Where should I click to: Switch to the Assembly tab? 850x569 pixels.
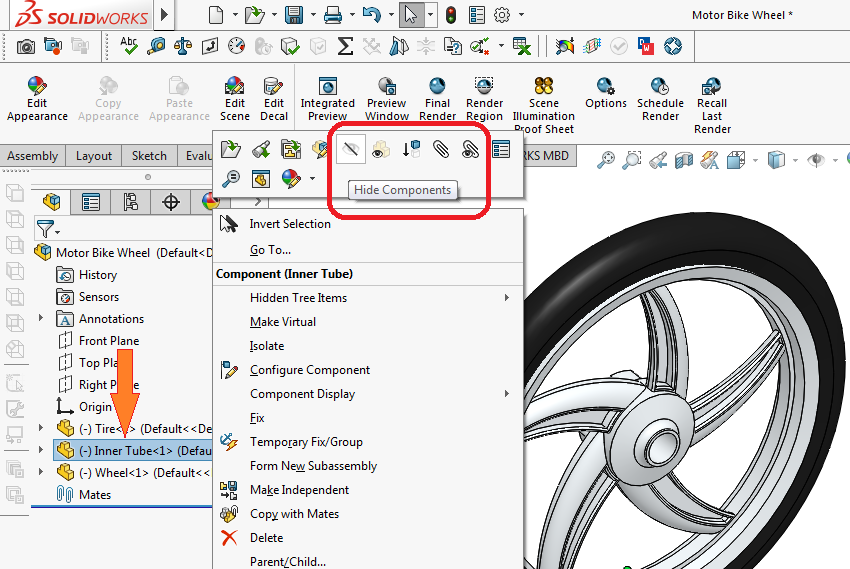[x=33, y=156]
